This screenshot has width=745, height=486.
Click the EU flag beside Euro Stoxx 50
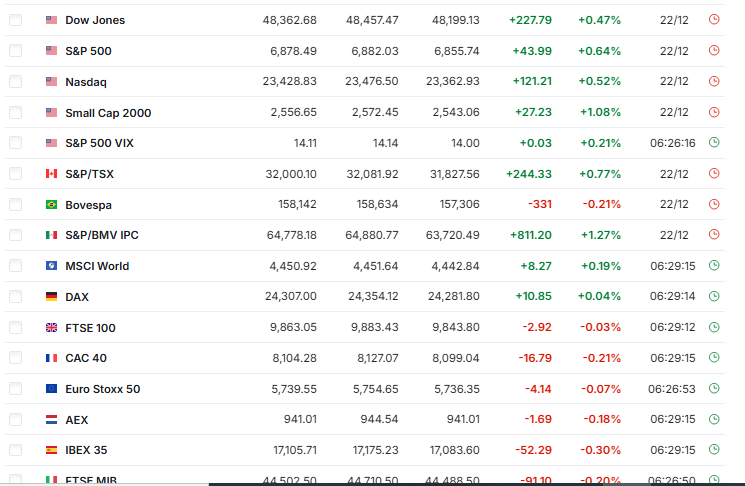[51, 389]
